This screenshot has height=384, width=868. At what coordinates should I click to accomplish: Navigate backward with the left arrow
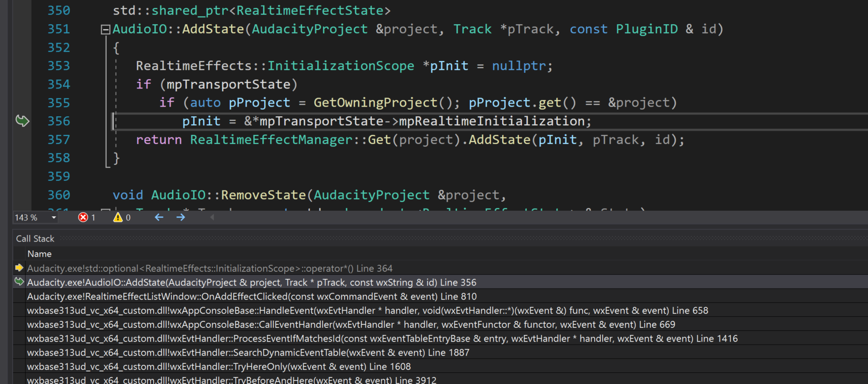(159, 217)
